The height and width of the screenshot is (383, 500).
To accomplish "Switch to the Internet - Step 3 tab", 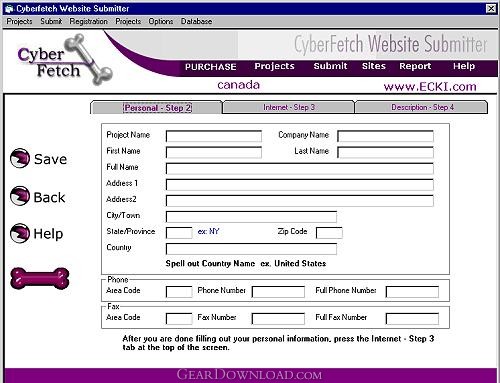I will (289, 107).
